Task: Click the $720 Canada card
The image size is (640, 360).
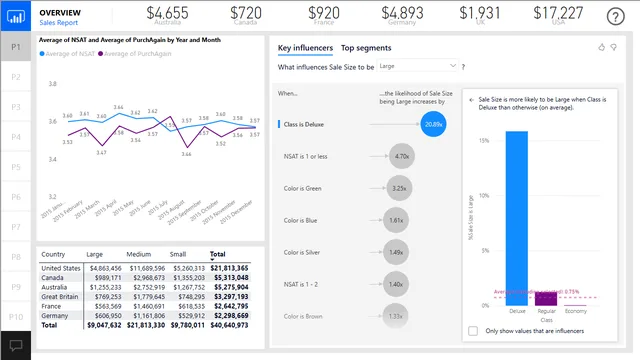Action: (x=246, y=16)
